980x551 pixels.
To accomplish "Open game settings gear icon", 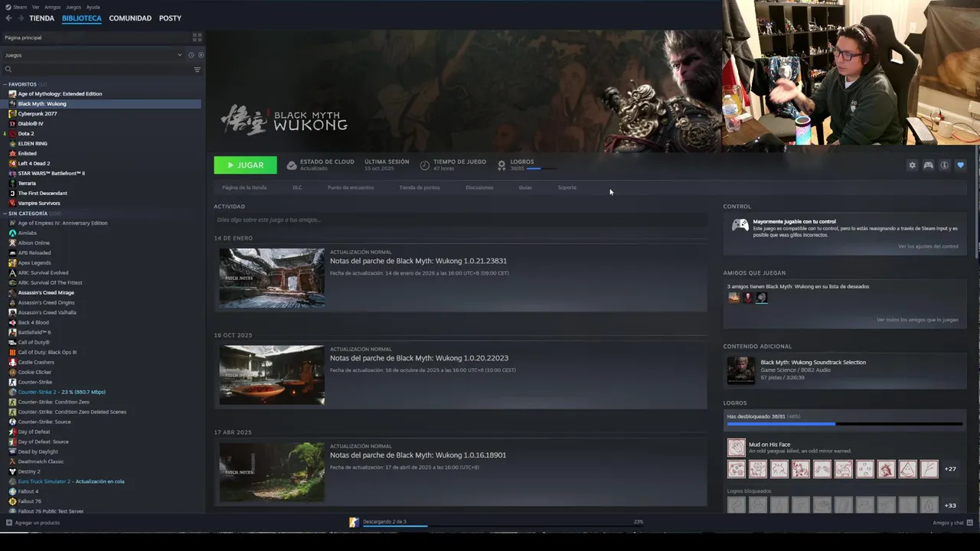I will pyautogui.click(x=912, y=165).
